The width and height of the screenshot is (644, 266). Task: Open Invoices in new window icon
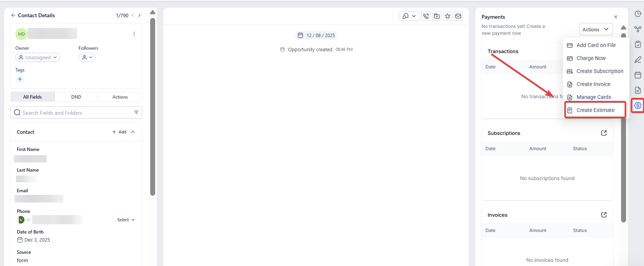click(604, 215)
